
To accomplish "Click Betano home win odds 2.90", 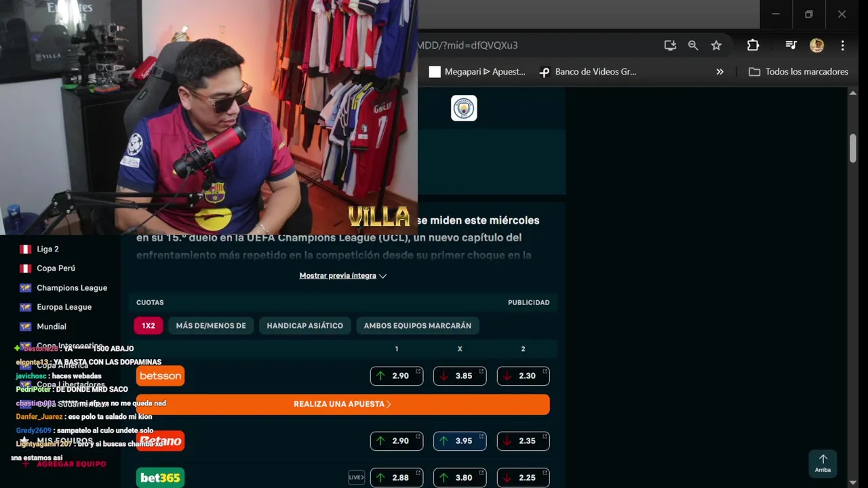I will coord(397,441).
